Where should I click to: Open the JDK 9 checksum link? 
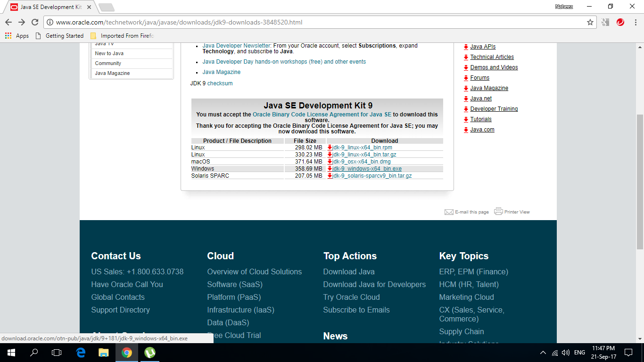tap(220, 83)
